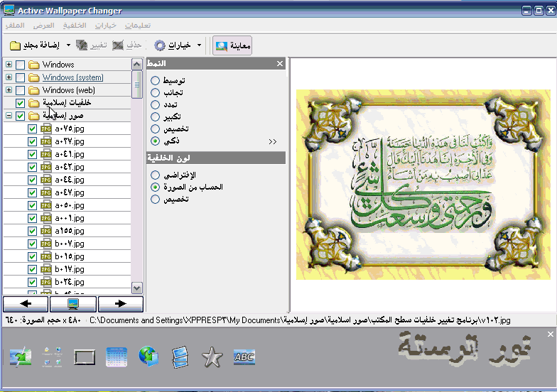Select الحساب من الصورة background color option
The image size is (557, 392).
(x=155, y=187)
